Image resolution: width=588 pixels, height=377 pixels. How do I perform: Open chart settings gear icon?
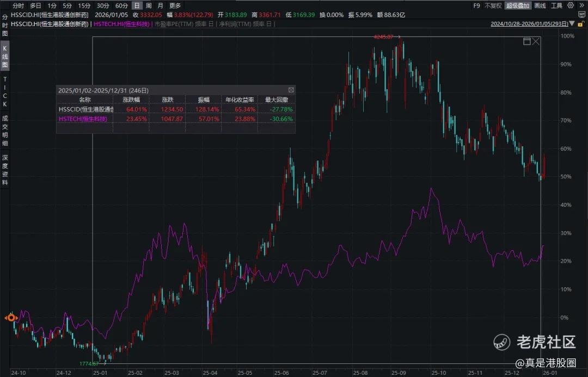click(x=571, y=5)
